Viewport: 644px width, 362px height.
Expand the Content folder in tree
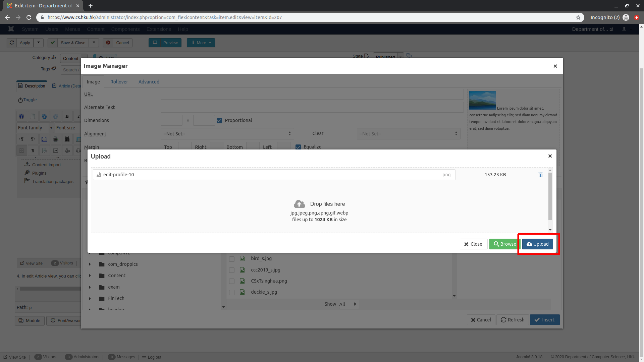click(x=90, y=276)
